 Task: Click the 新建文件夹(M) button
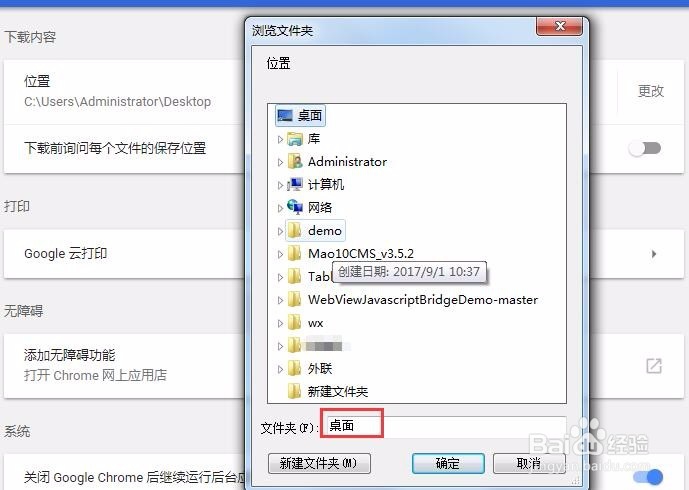(319, 463)
